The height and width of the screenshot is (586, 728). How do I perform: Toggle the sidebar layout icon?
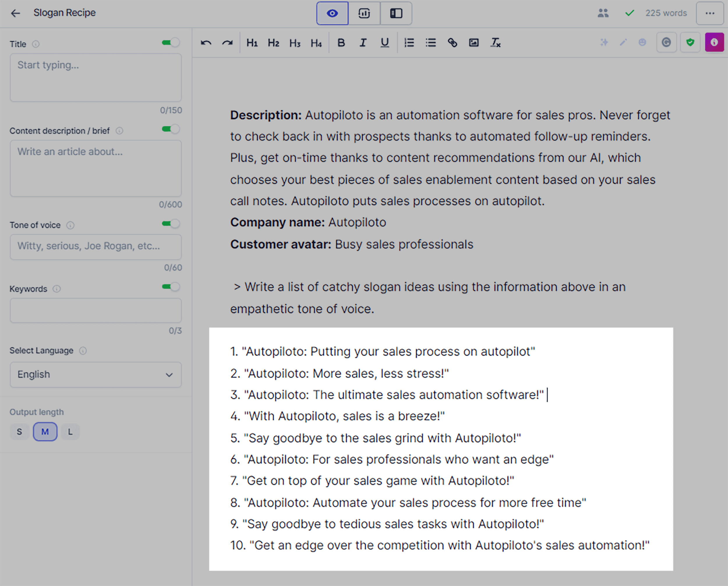(395, 13)
